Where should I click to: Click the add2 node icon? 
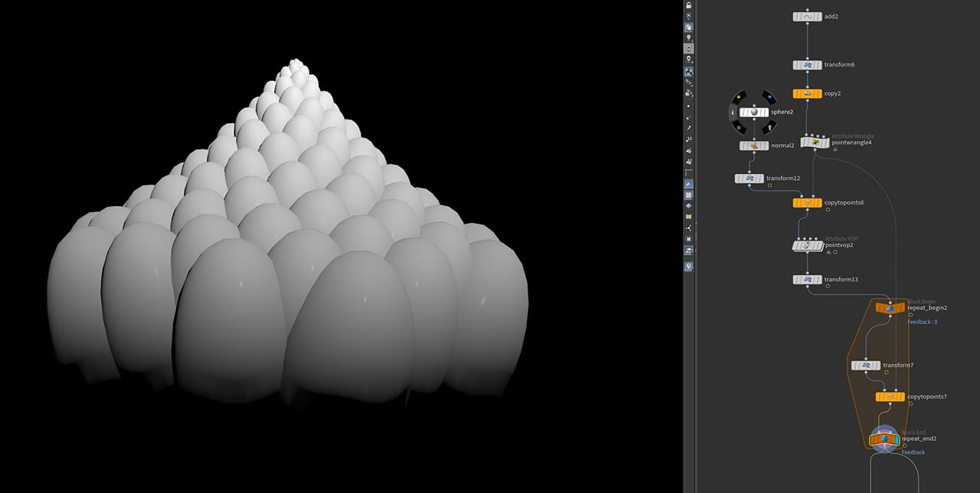click(808, 16)
